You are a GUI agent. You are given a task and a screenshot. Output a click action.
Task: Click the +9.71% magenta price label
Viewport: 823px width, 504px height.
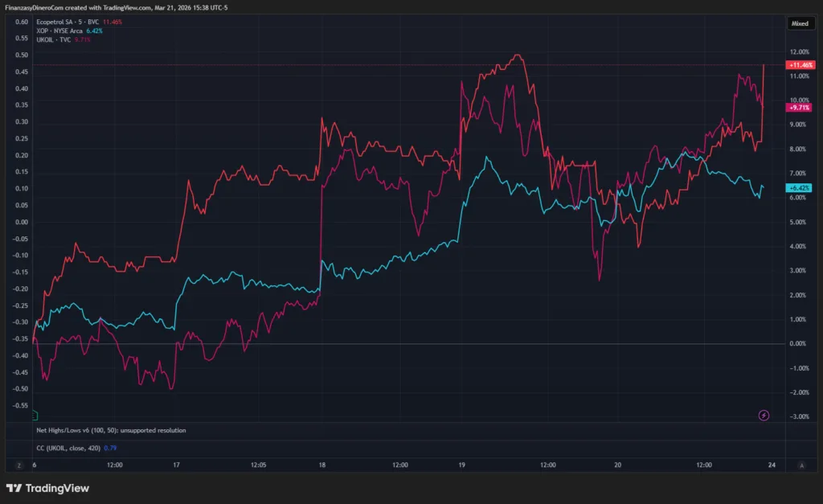click(800, 107)
